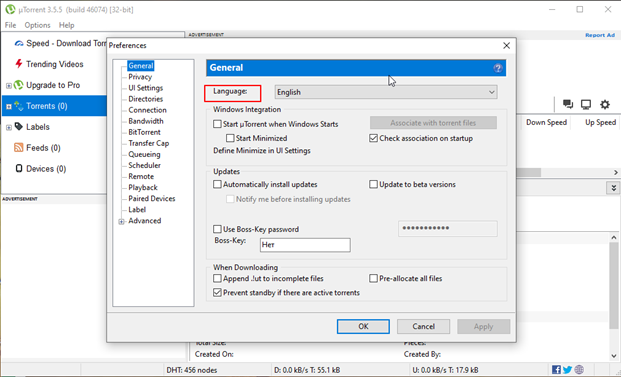Image resolution: width=621 pixels, height=377 pixels.
Task: Select Transfer Cap in preferences tree
Action: click(x=149, y=143)
